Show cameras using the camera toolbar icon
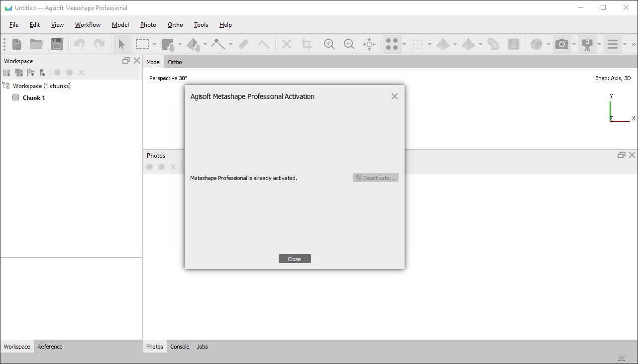The width and height of the screenshot is (638, 364). tap(562, 44)
